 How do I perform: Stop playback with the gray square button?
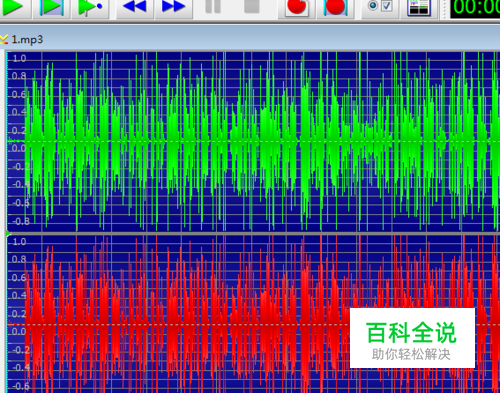[x=252, y=7]
